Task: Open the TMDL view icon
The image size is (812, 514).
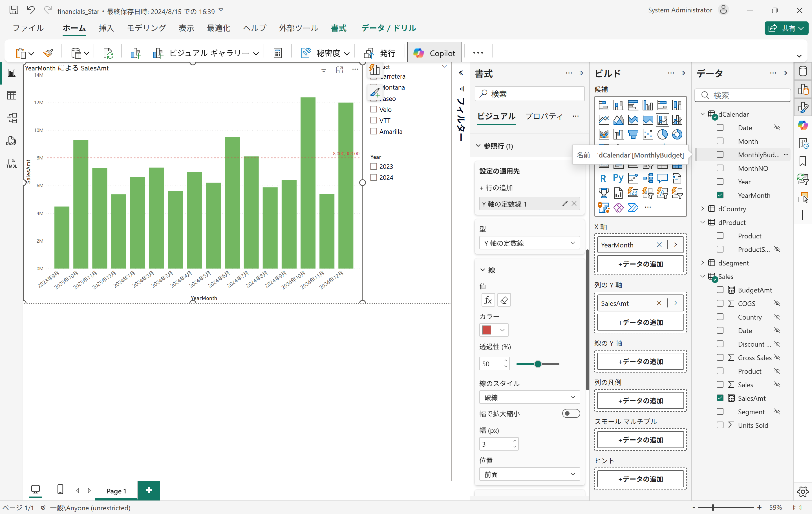Action: tap(11, 163)
